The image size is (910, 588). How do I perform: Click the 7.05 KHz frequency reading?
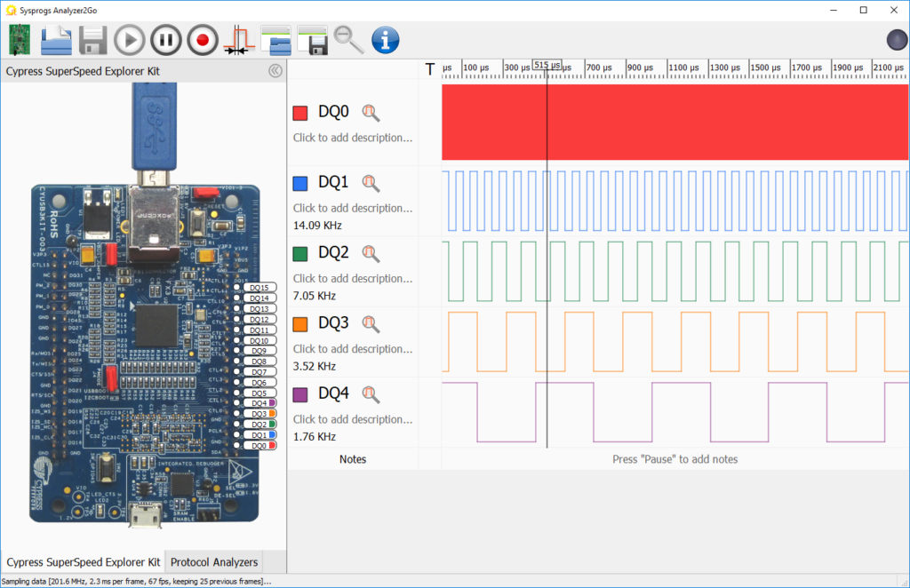click(x=315, y=296)
